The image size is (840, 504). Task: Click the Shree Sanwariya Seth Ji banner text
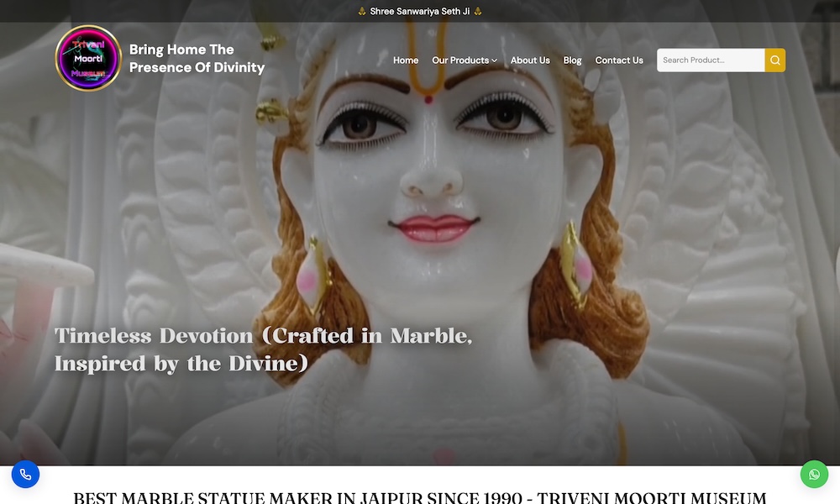(419, 11)
